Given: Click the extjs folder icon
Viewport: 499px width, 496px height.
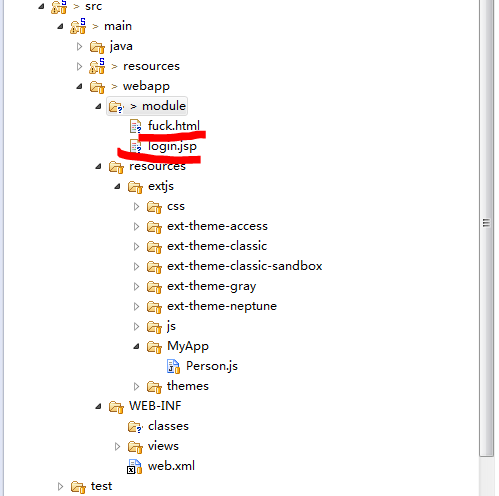Looking at the screenshot, I should (135, 187).
